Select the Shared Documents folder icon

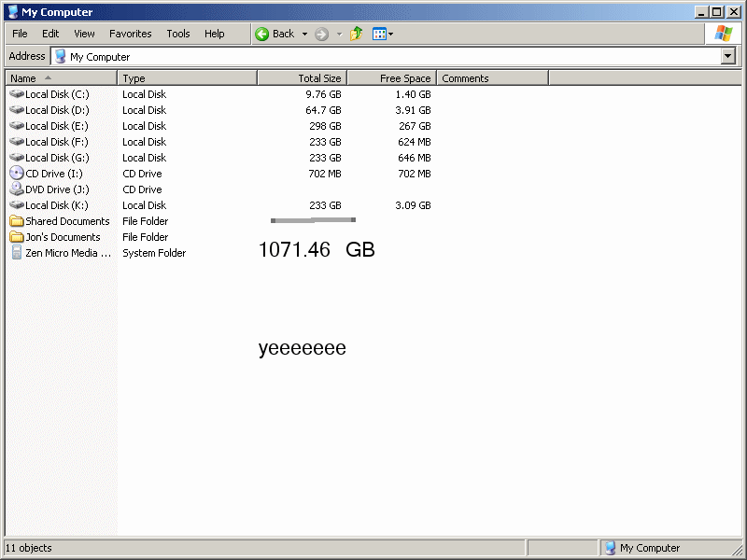[x=17, y=221]
